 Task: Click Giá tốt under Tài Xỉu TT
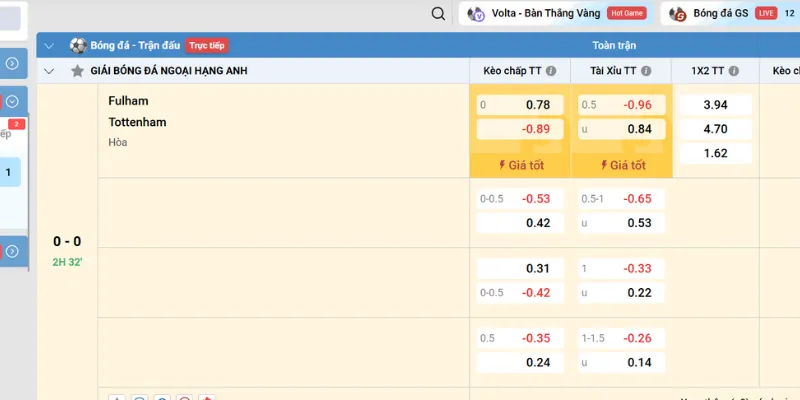point(622,165)
